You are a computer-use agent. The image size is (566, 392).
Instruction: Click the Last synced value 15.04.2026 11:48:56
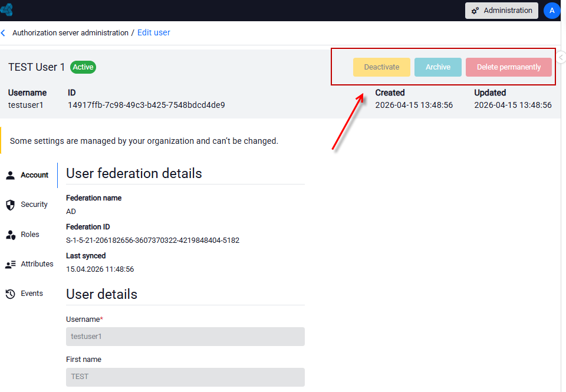(x=100, y=269)
